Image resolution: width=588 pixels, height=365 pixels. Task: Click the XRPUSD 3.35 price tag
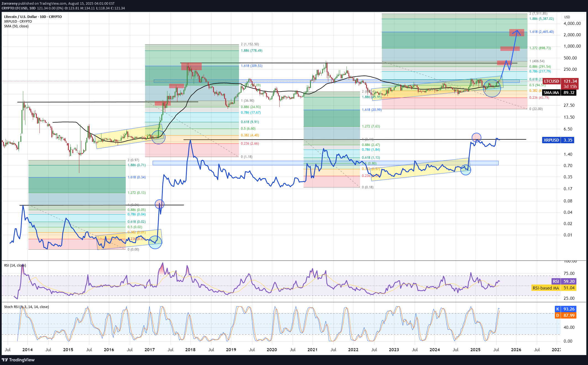click(558, 140)
